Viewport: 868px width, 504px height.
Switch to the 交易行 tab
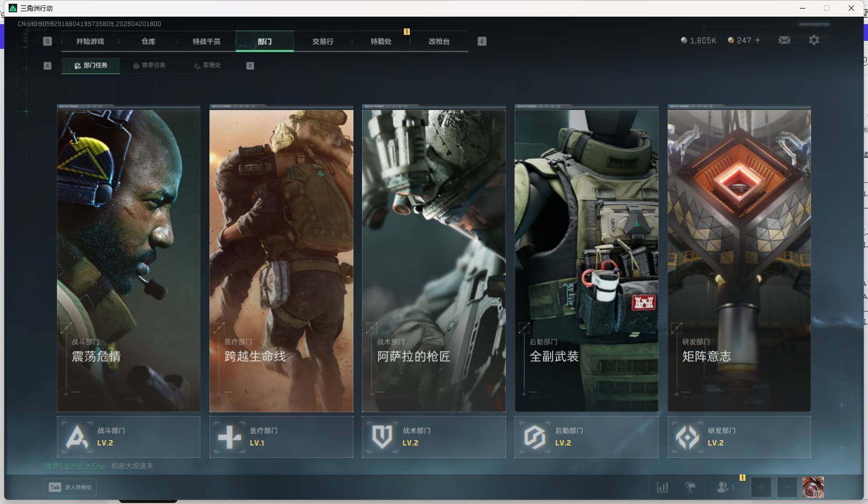[323, 41]
